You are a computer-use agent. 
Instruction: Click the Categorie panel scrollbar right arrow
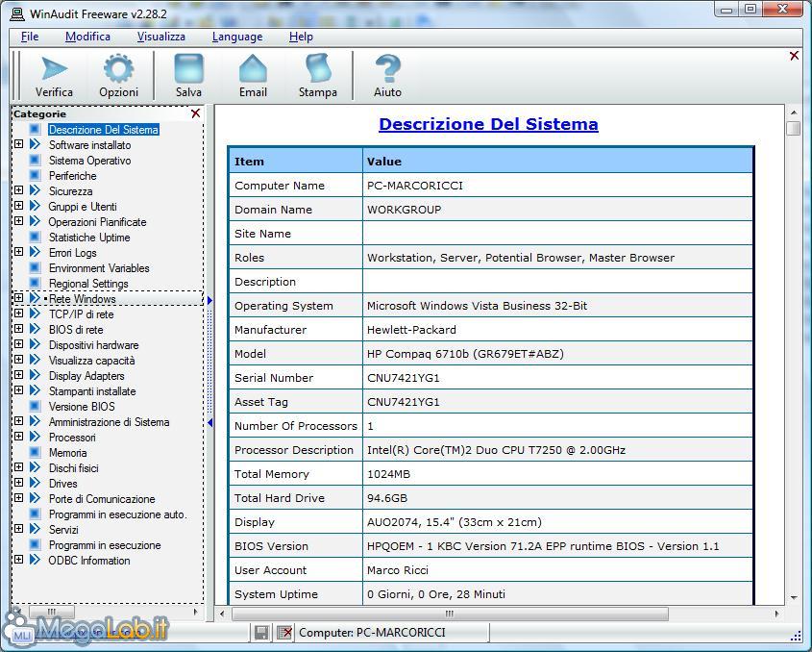click(x=195, y=612)
